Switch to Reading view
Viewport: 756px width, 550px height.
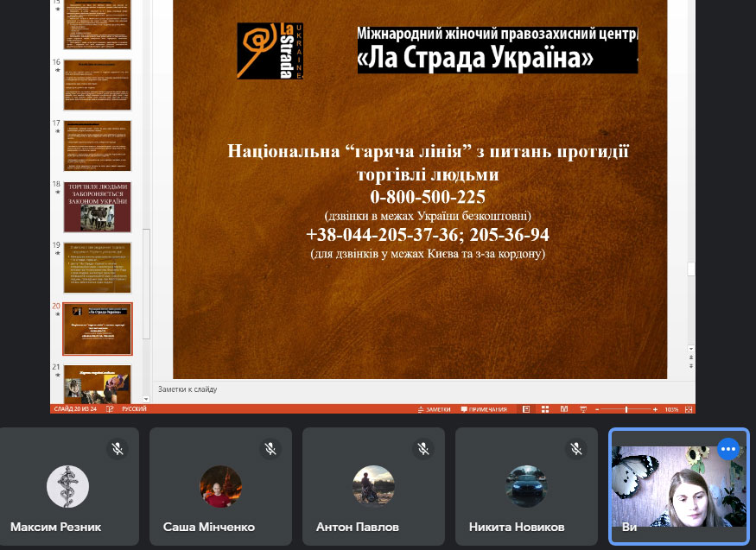[x=564, y=409]
